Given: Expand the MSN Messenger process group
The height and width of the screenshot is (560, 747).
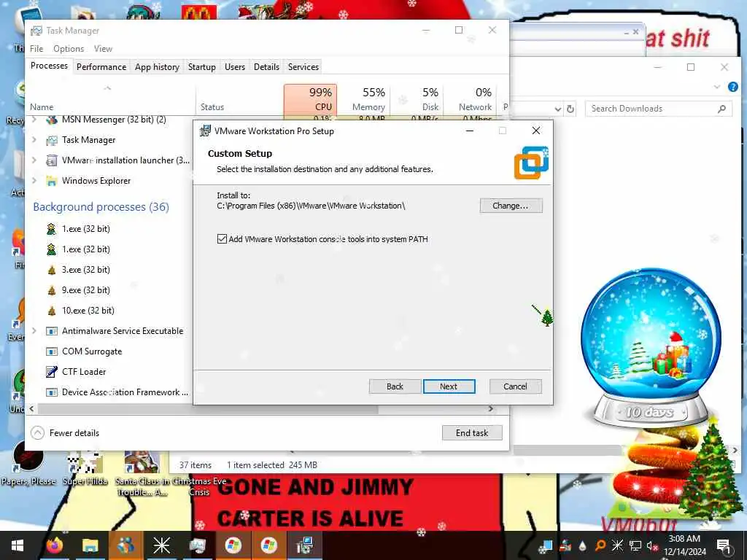Looking at the screenshot, I should click(34, 120).
